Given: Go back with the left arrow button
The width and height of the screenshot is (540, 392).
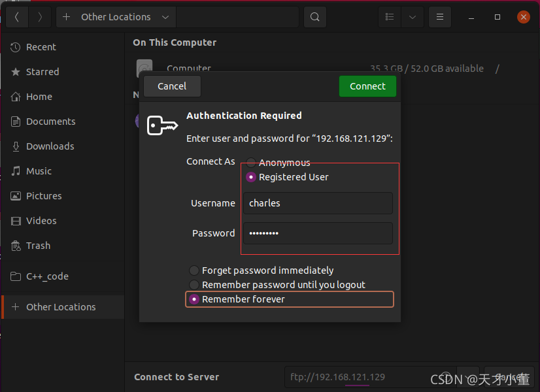Looking at the screenshot, I should (x=17, y=17).
